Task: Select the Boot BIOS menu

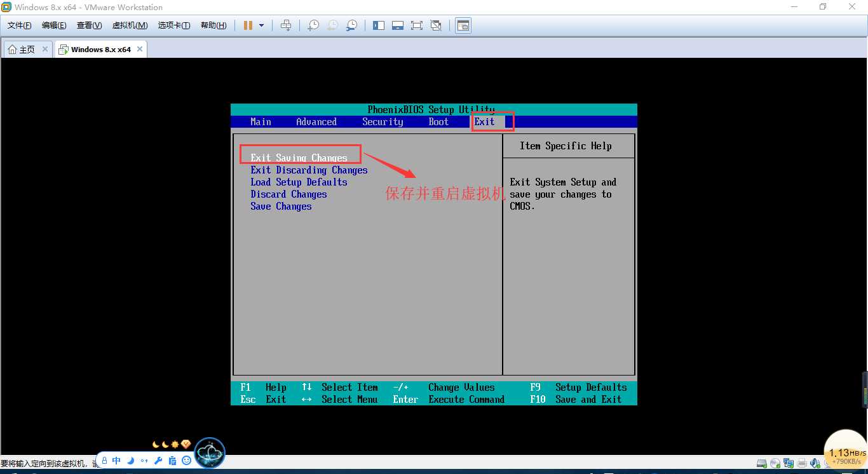Action: (438, 122)
